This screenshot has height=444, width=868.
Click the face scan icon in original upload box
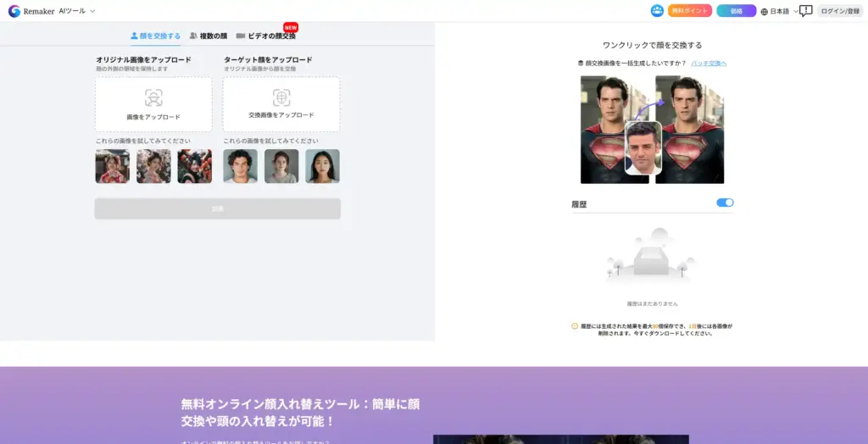click(153, 98)
